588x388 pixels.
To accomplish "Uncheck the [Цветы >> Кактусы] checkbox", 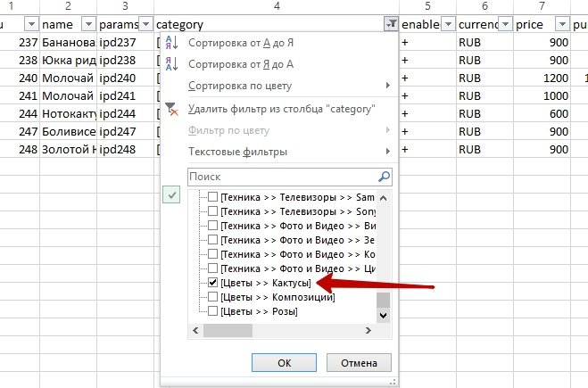I will (213, 282).
